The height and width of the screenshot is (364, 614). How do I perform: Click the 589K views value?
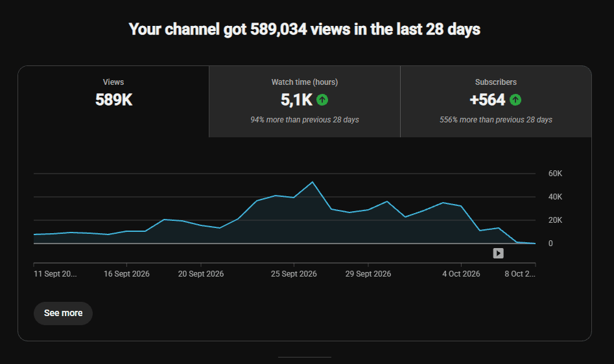(114, 100)
